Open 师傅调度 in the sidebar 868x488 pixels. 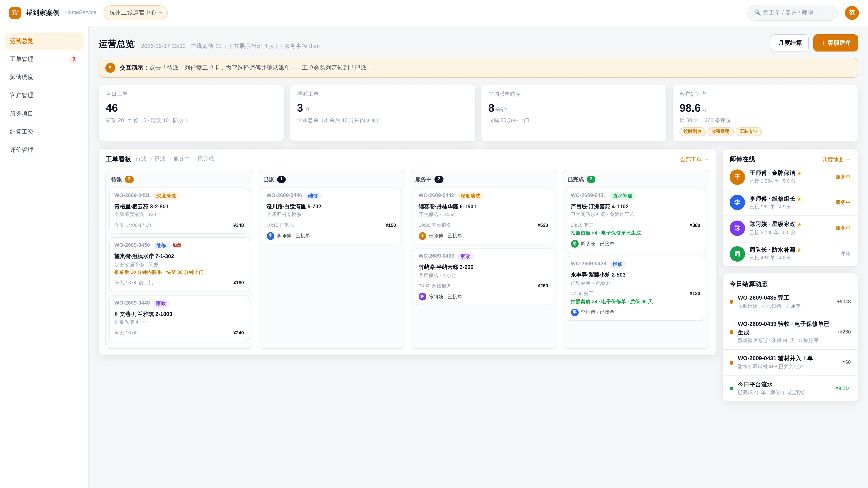[x=44, y=77]
